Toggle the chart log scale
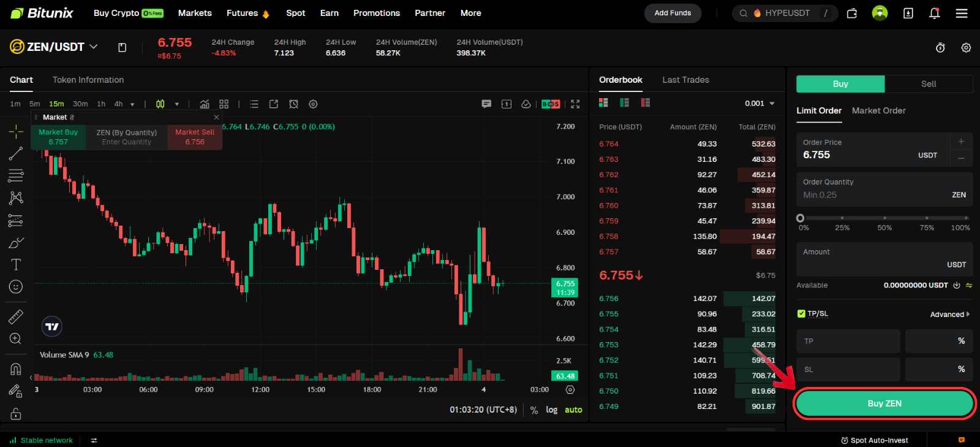 point(552,410)
